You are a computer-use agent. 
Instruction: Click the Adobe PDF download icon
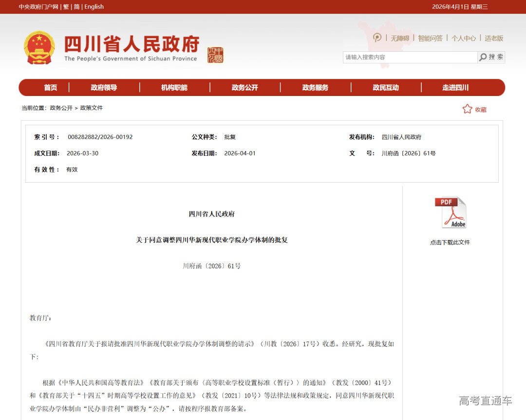(x=451, y=212)
